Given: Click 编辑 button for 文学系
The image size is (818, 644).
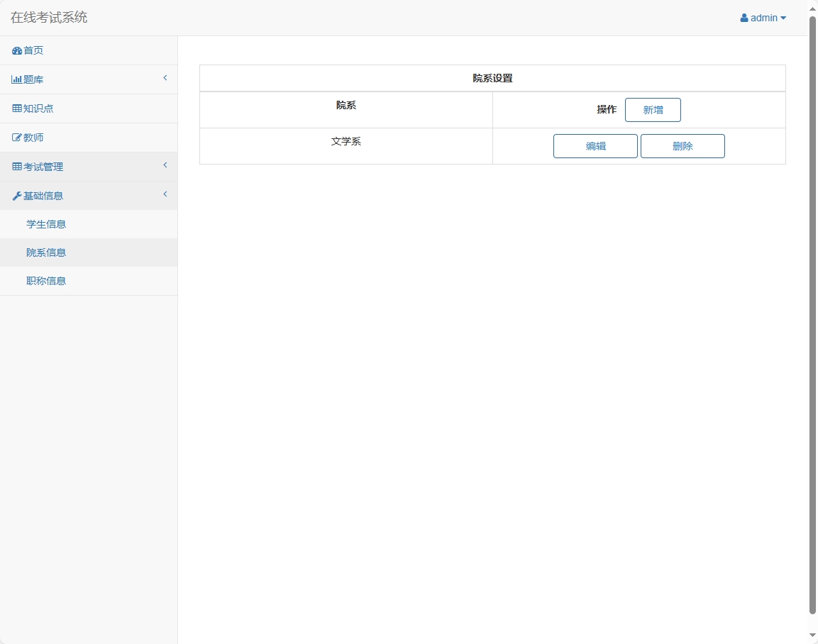Looking at the screenshot, I should click(595, 146).
